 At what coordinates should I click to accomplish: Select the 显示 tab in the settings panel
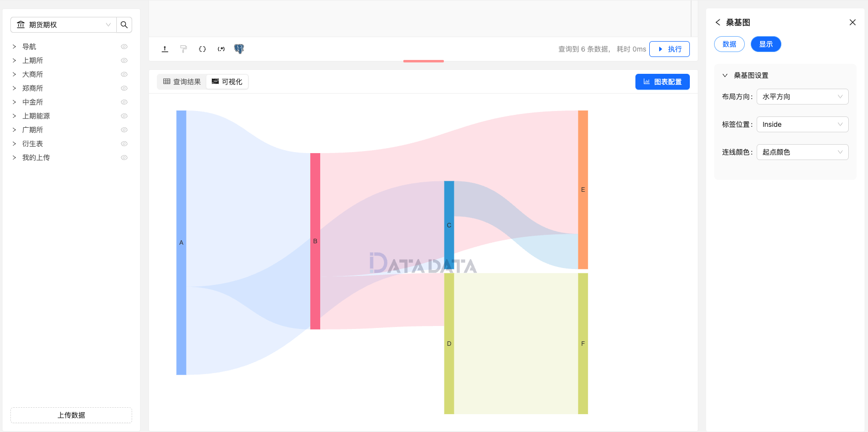(766, 44)
